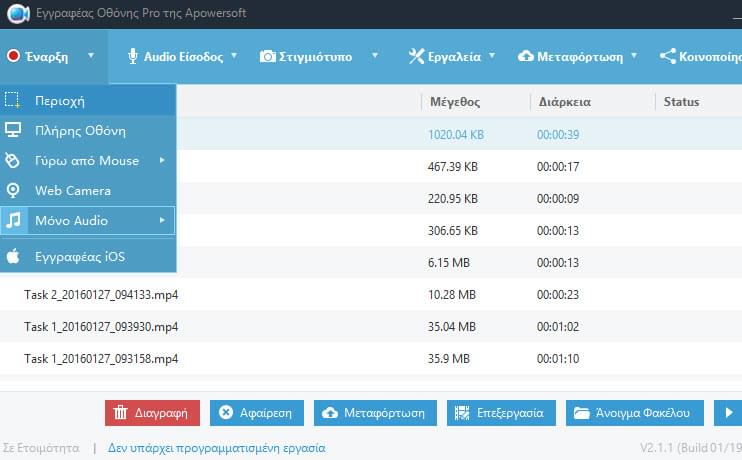Click the Κοινοποίηση share toolbar label
The image size is (742, 460).
point(710,57)
